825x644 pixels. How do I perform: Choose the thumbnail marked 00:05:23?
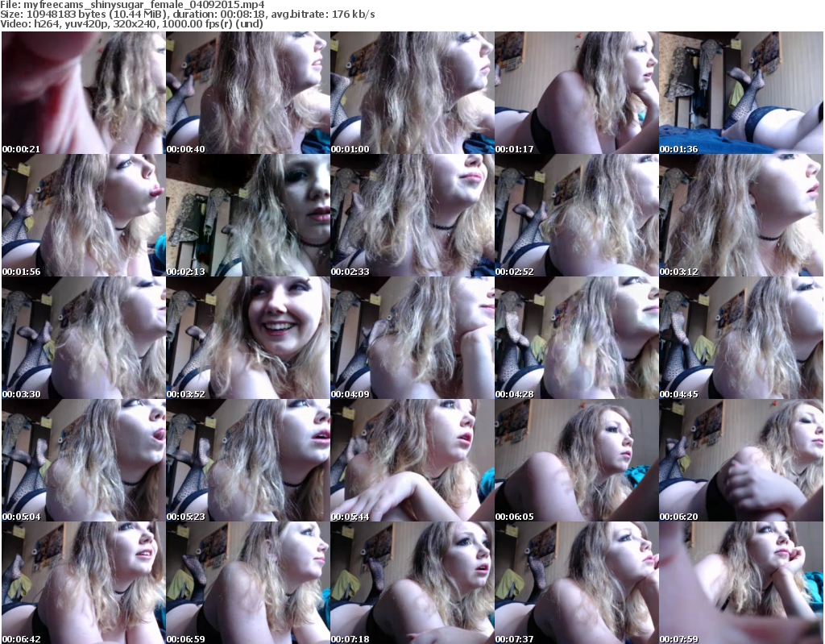coord(248,460)
